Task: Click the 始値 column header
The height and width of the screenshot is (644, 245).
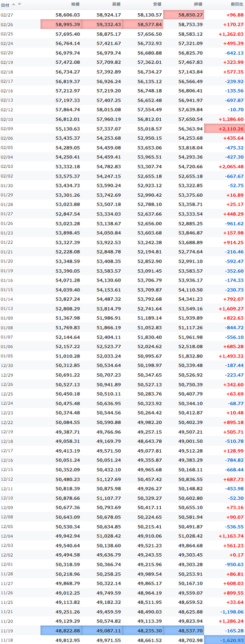Action: [75, 4]
